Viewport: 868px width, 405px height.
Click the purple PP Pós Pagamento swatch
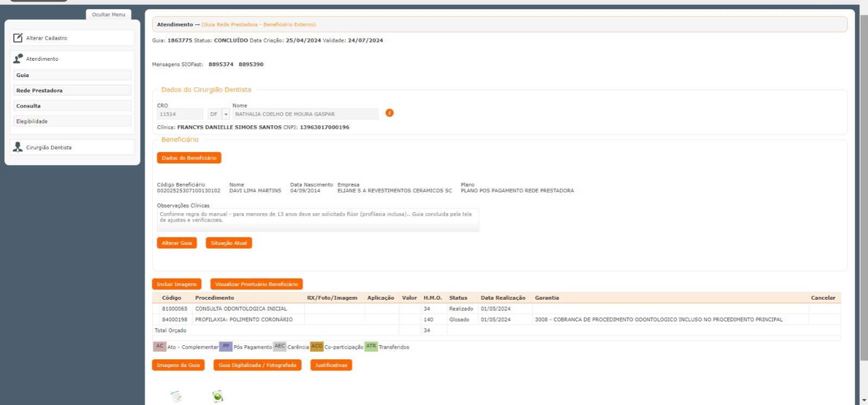pyautogui.click(x=226, y=346)
